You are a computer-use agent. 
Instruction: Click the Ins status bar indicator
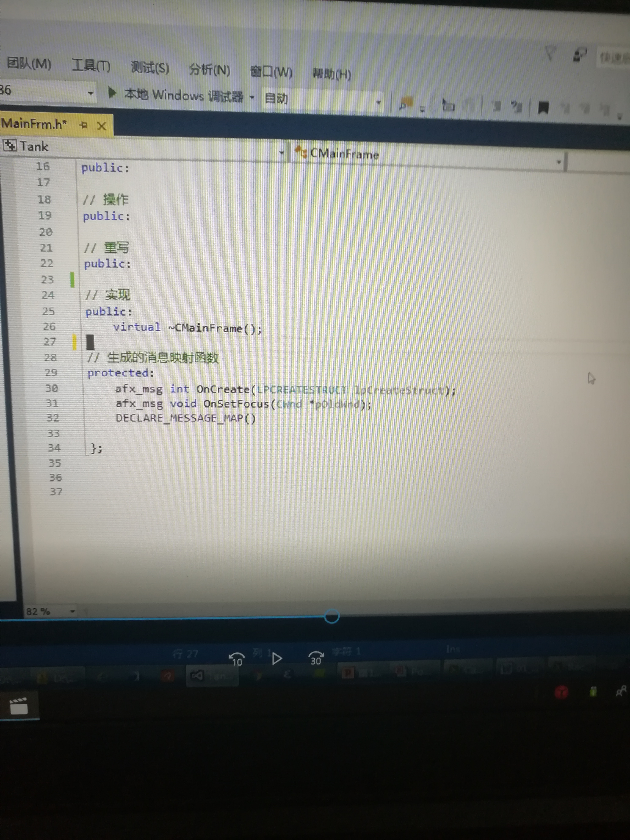[453, 649]
